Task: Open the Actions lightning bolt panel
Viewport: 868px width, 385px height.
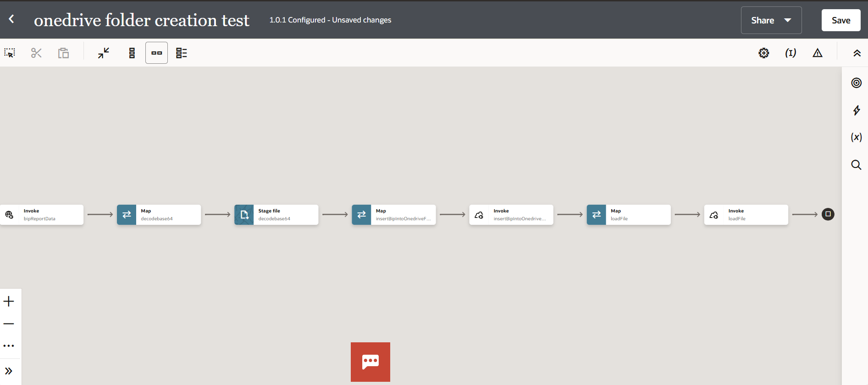Action: 856,110
